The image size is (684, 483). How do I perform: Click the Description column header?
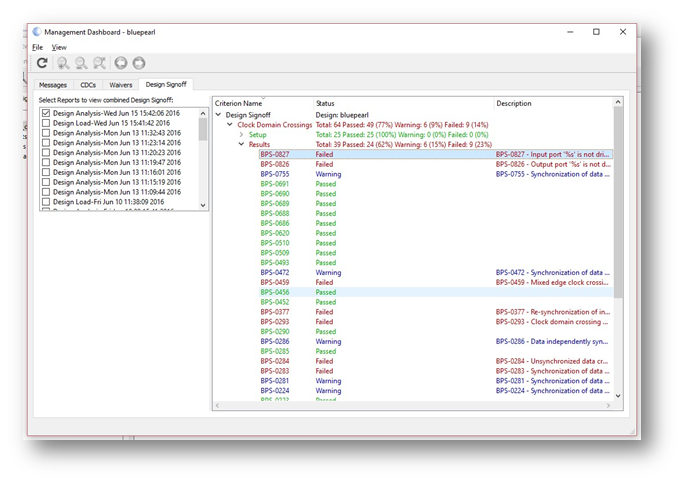(x=553, y=103)
